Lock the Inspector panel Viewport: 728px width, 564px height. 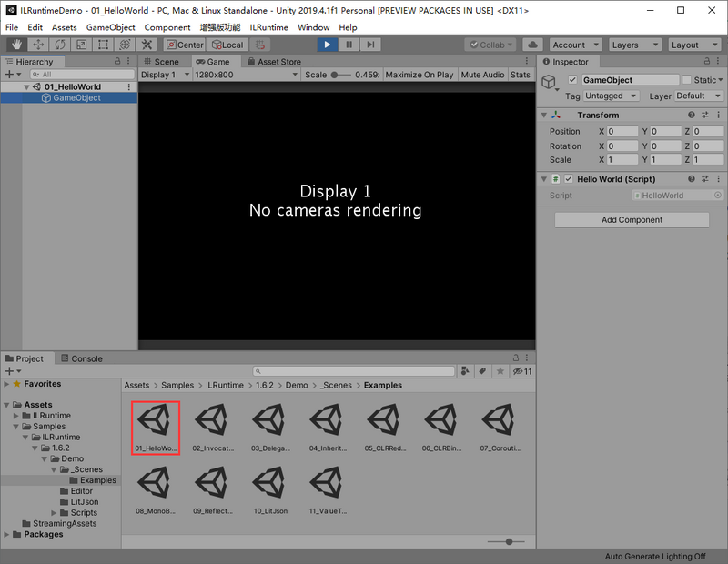tap(707, 61)
